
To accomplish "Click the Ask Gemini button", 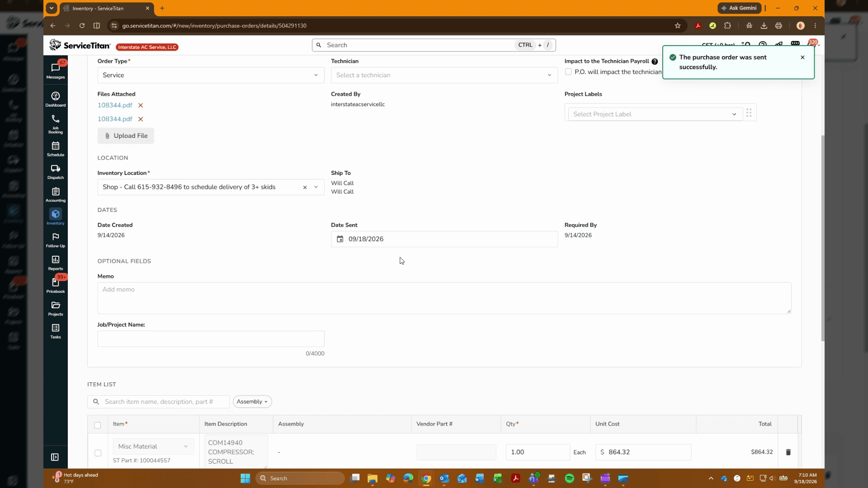I will (x=739, y=8).
